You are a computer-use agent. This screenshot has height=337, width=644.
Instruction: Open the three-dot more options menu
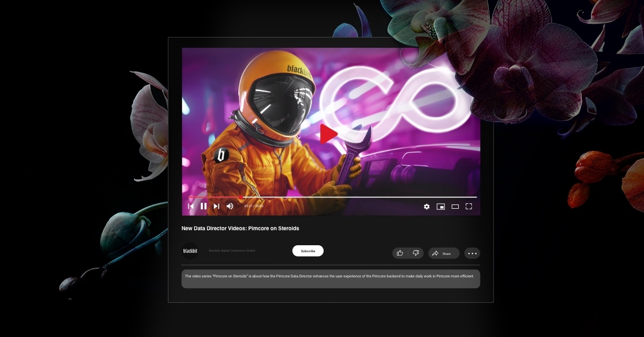coord(472,253)
